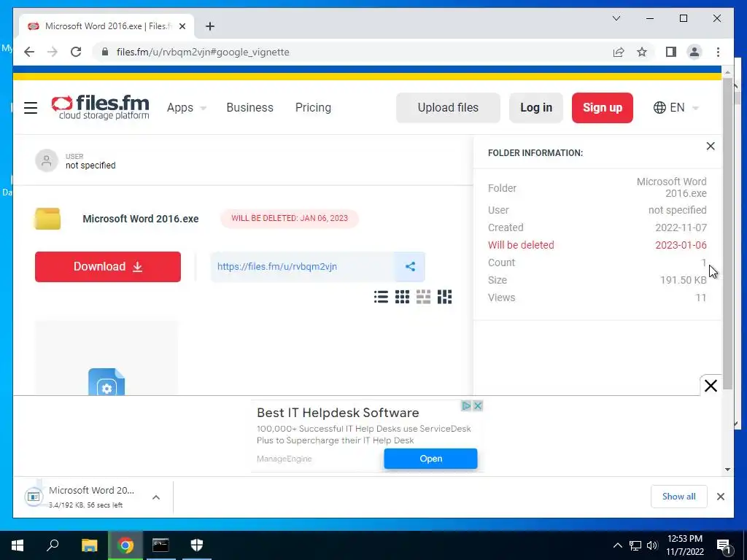Close the ad with small X
Image resolution: width=747 pixels, height=560 pixels.
(x=478, y=405)
